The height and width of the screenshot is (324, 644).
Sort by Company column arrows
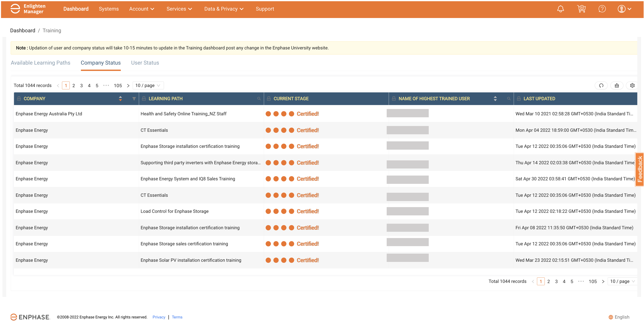pos(120,98)
